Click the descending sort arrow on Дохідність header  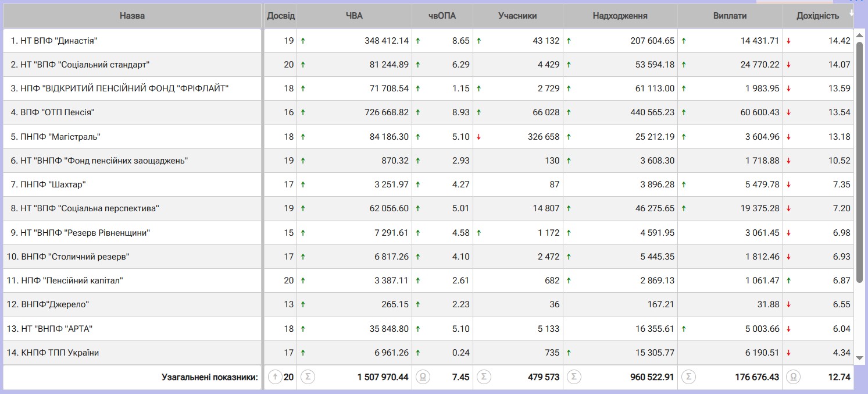pyautogui.click(x=851, y=12)
